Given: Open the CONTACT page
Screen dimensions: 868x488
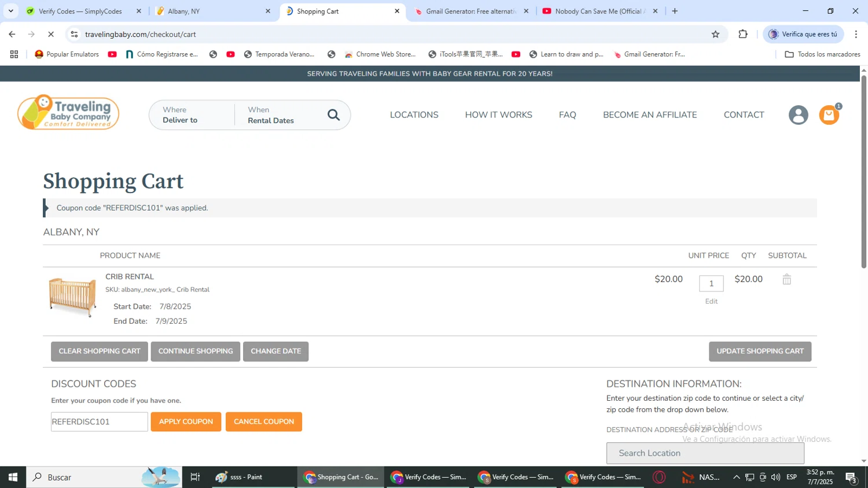Looking at the screenshot, I should point(744,115).
